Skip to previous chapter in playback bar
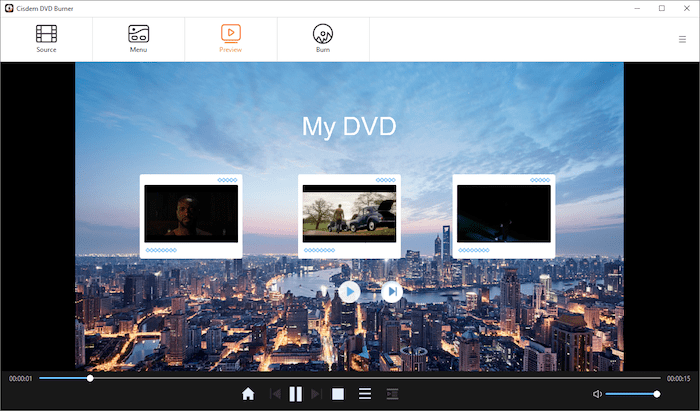The height and width of the screenshot is (411, 700). pyautogui.click(x=275, y=394)
